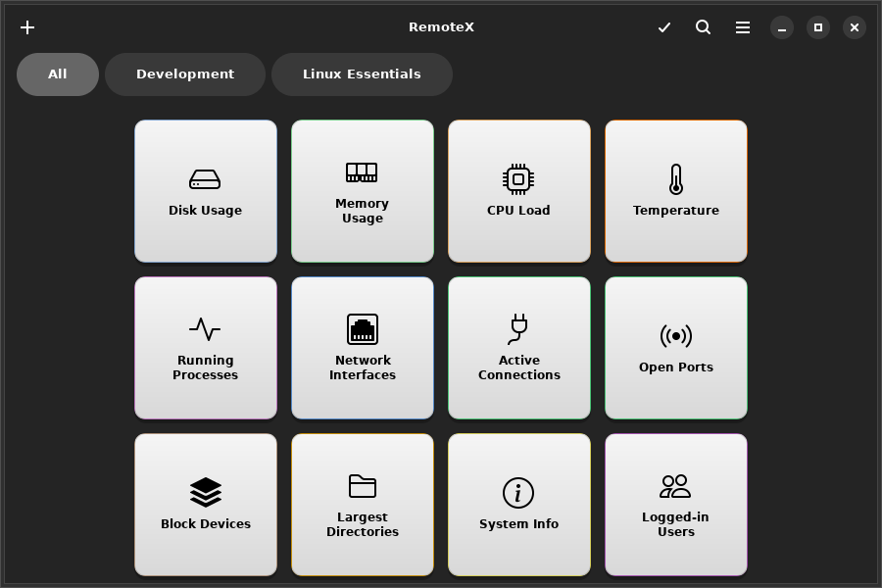The height and width of the screenshot is (588, 882).
Task: Launch the Running Processes tile
Action: (x=206, y=349)
